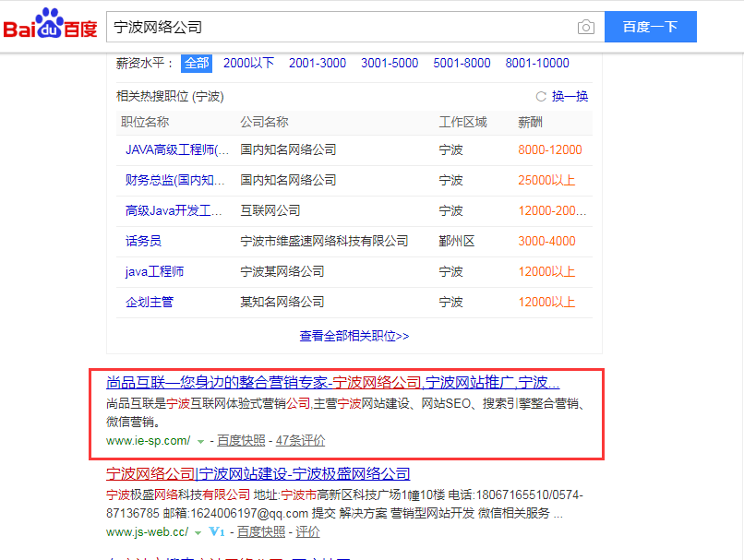Click the 相关热搜职位 (宁波) heading
Viewport: 744px width, 560px height.
(x=170, y=97)
